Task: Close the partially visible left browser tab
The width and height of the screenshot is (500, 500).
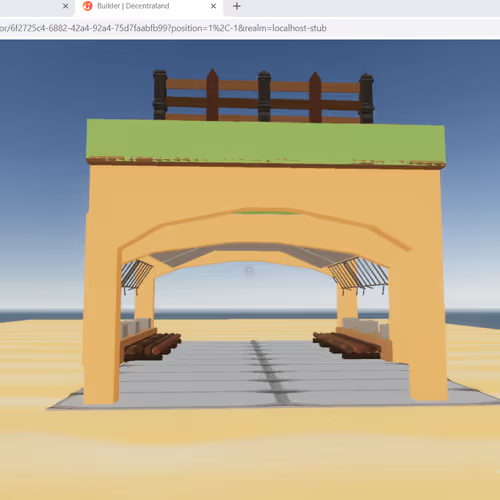Action: click(65, 6)
